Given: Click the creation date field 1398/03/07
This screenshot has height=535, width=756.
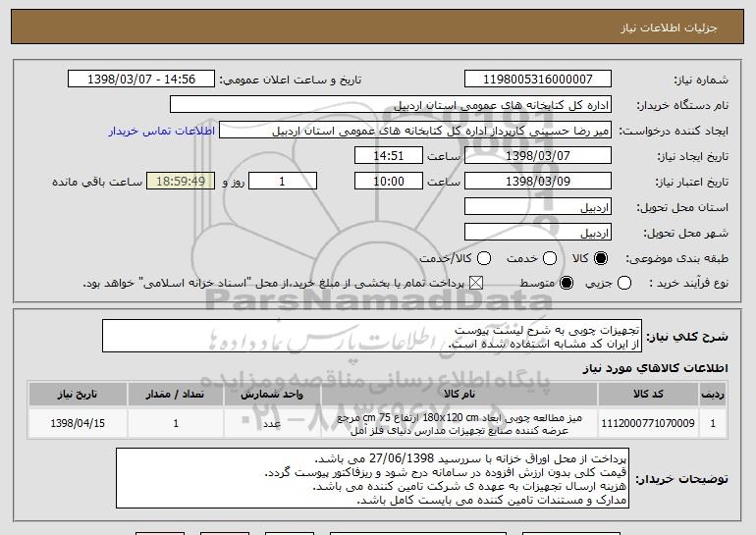Looking at the screenshot, I should (x=538, y=156).
